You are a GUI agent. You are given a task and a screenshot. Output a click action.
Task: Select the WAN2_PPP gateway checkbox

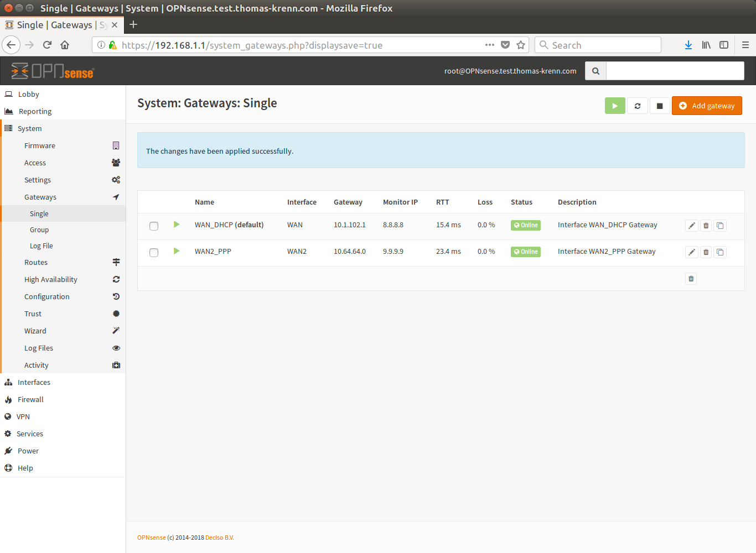tap(154, 253)
